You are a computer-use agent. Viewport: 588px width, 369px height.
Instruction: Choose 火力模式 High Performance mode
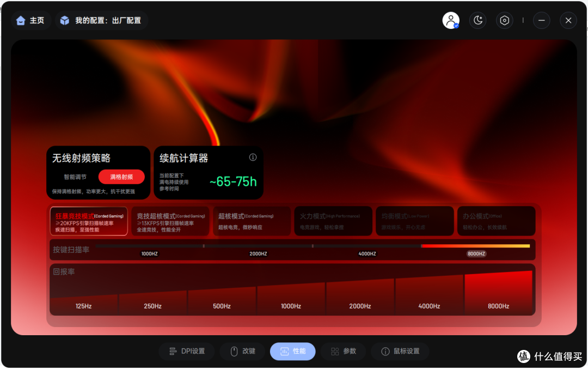click(x=333, y=221)
